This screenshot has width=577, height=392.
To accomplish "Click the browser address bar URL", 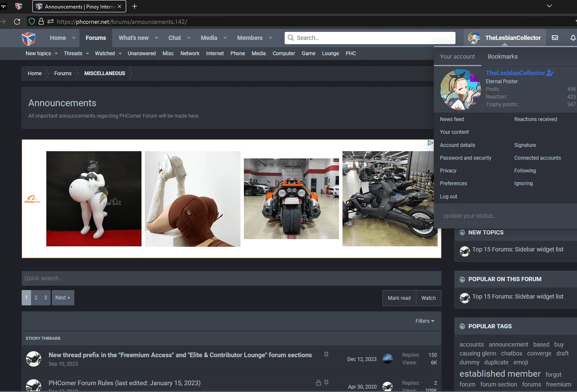I will click(122, 22).
